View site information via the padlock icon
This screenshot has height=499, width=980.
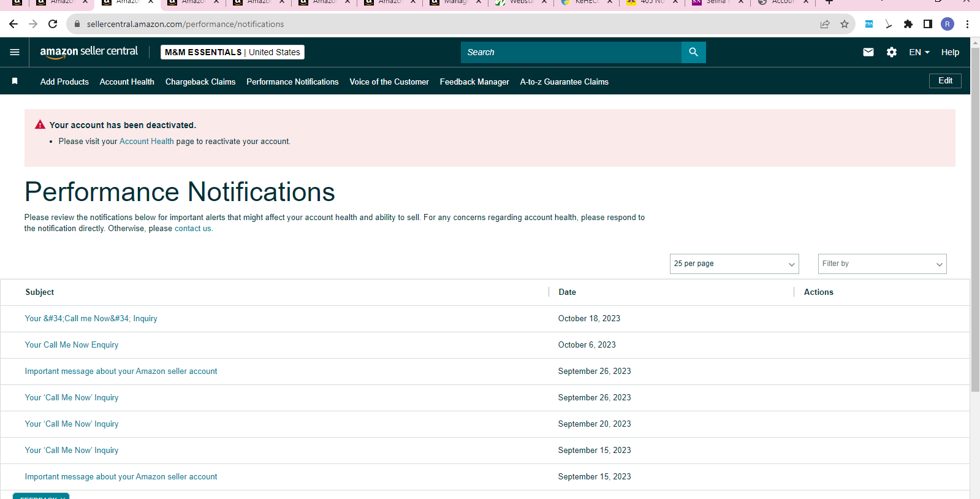click(x=77, y=24)
